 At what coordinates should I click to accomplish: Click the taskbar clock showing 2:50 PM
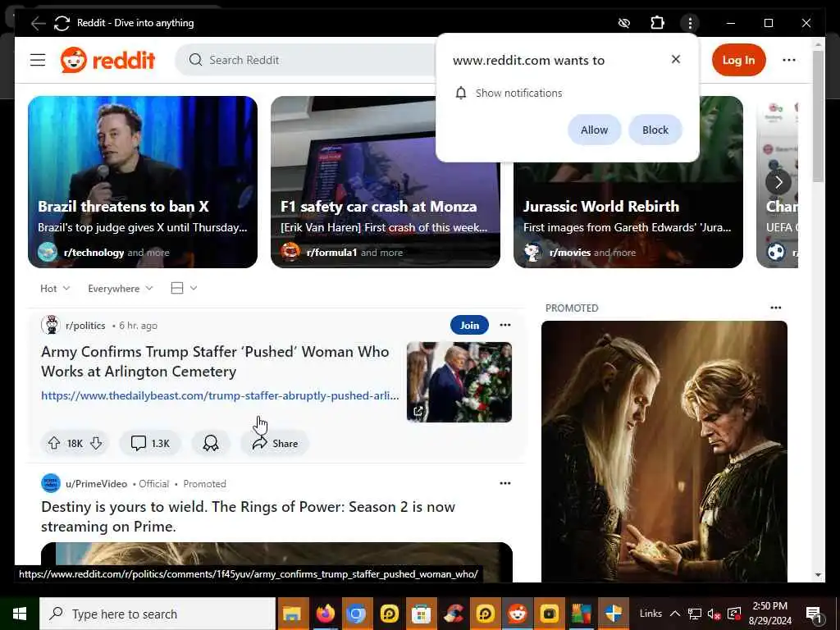(x=769, y=614)
